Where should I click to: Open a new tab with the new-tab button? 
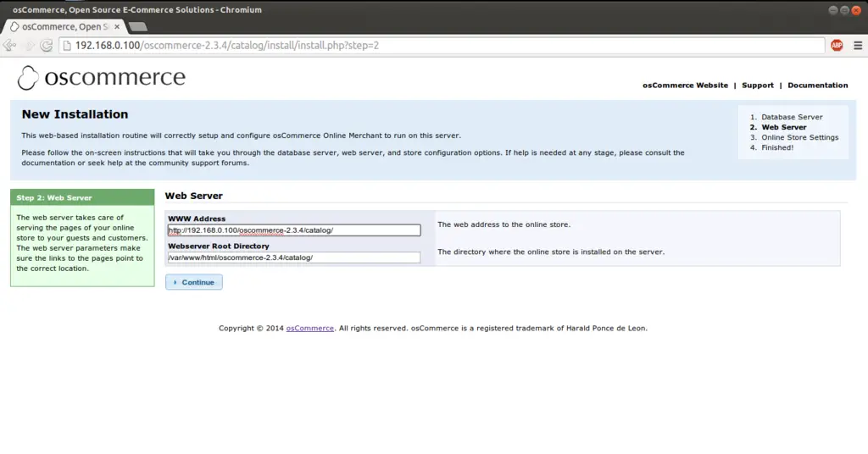click(x=137, y=26)
